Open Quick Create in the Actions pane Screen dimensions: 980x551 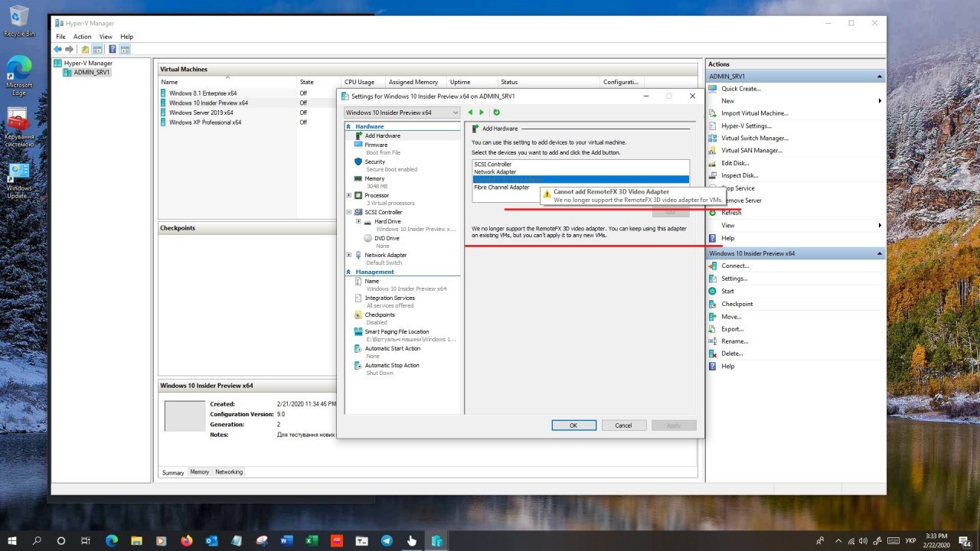(740, 89)
